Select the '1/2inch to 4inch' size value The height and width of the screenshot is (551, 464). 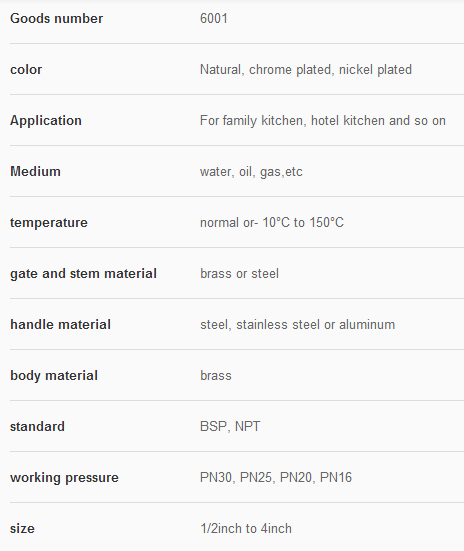[246, 529]
